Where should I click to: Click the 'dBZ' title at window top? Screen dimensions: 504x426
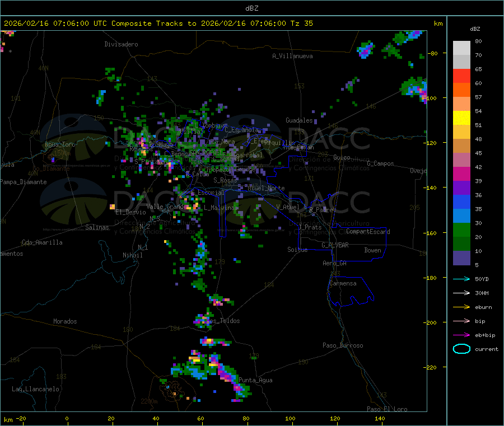(x=251, y=8)
